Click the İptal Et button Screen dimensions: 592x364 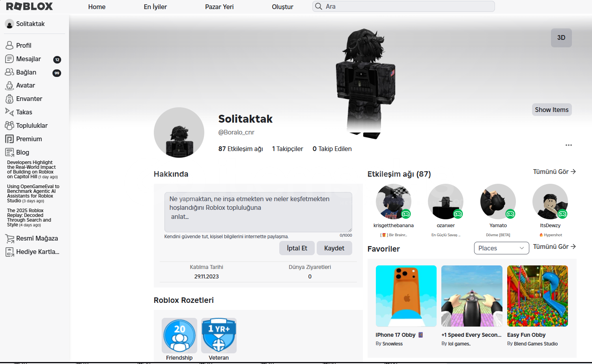297,248
